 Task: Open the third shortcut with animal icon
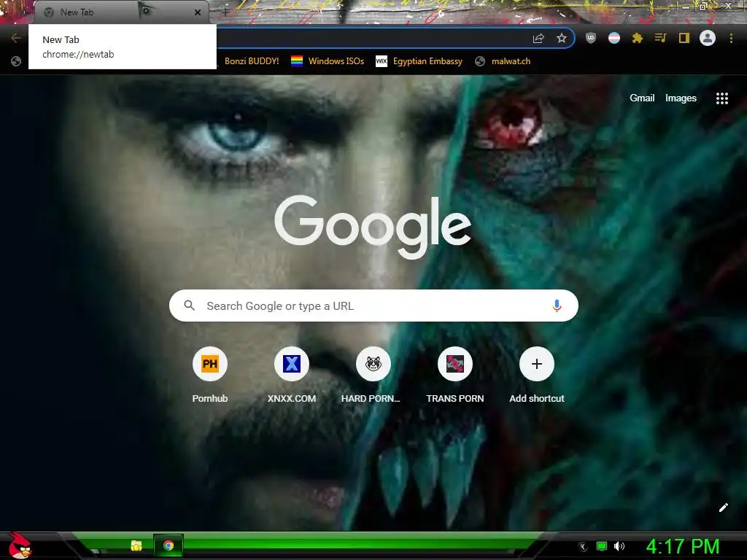(373, 365)
